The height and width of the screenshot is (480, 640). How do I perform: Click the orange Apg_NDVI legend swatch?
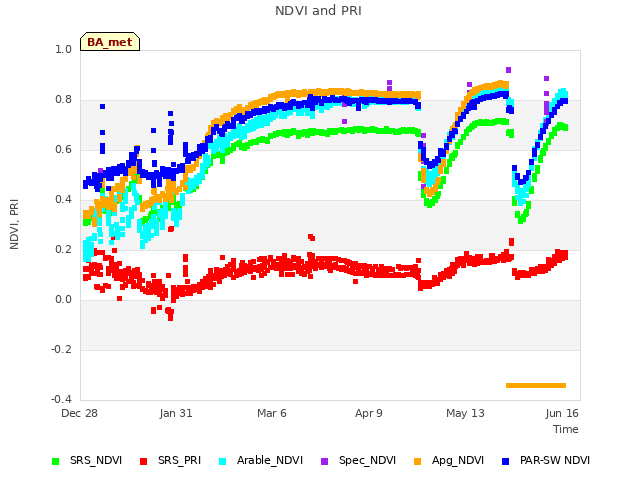417,461
